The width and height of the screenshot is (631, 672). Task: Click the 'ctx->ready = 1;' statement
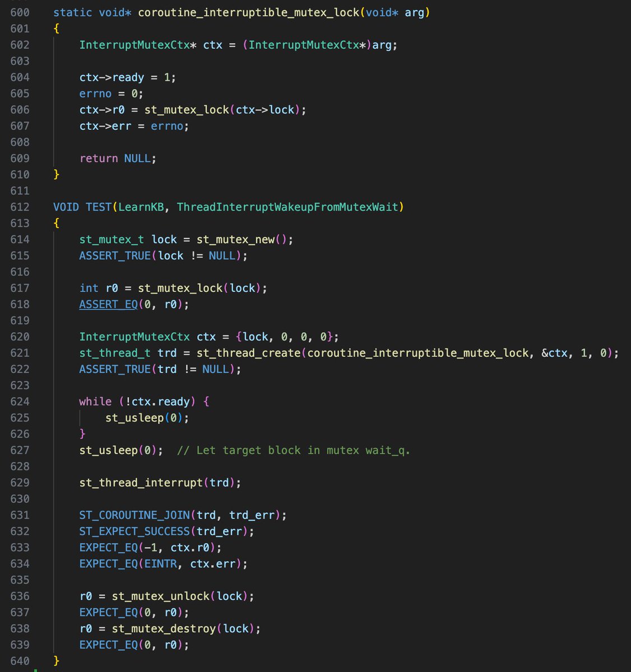128,77
